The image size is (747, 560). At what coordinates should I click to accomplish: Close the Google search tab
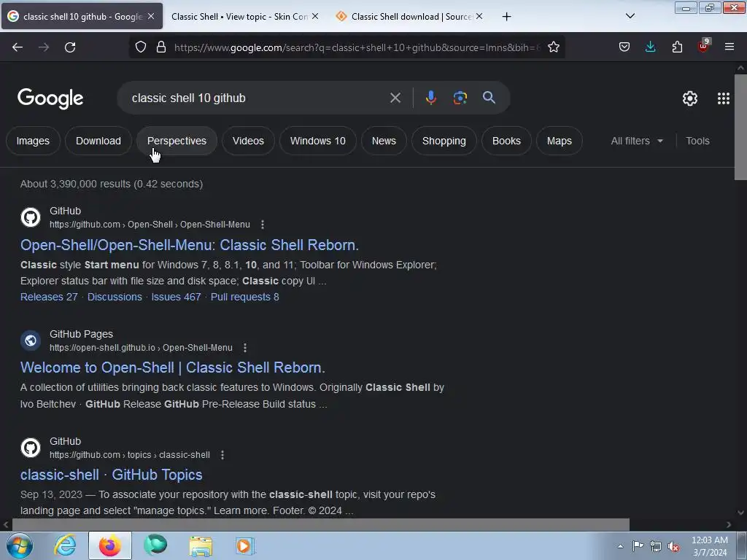point(151,16)
